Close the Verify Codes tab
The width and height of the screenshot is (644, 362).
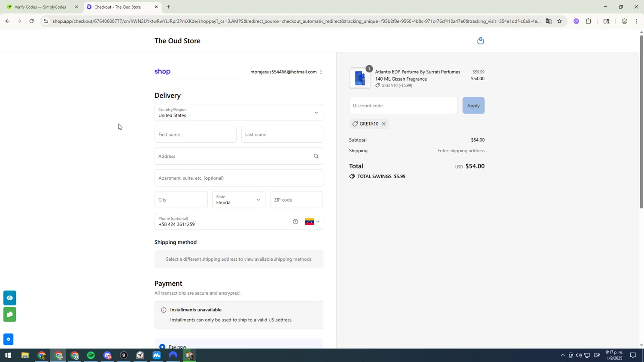click(x=76, y=7)
